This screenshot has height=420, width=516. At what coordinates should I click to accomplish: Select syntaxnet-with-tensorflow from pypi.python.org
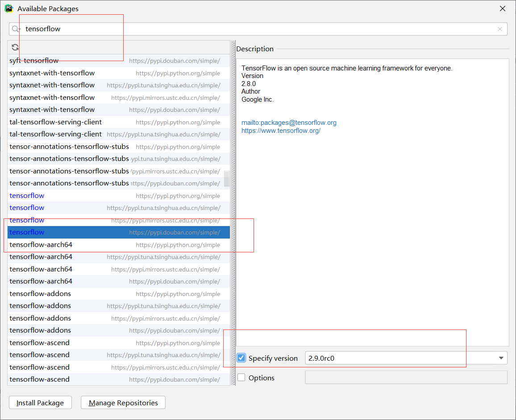[118, 73]
